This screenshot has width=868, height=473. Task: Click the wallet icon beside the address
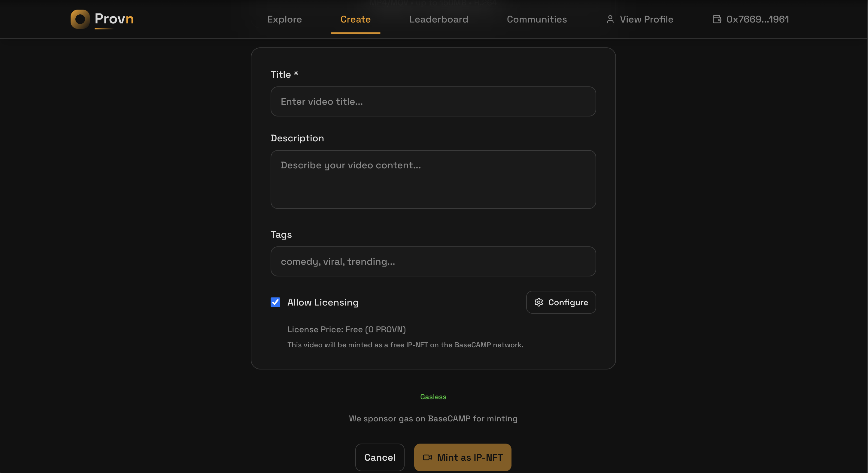tap(717, 20)
